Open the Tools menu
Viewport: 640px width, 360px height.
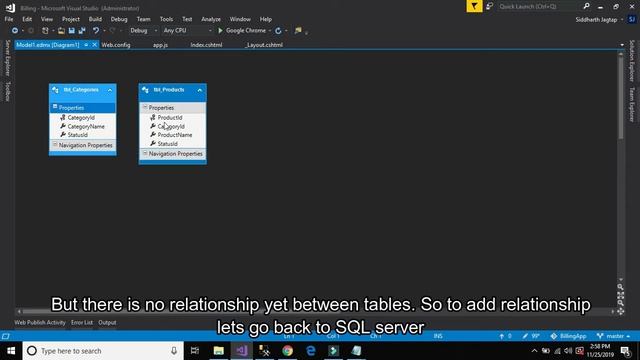click(166, 19)
